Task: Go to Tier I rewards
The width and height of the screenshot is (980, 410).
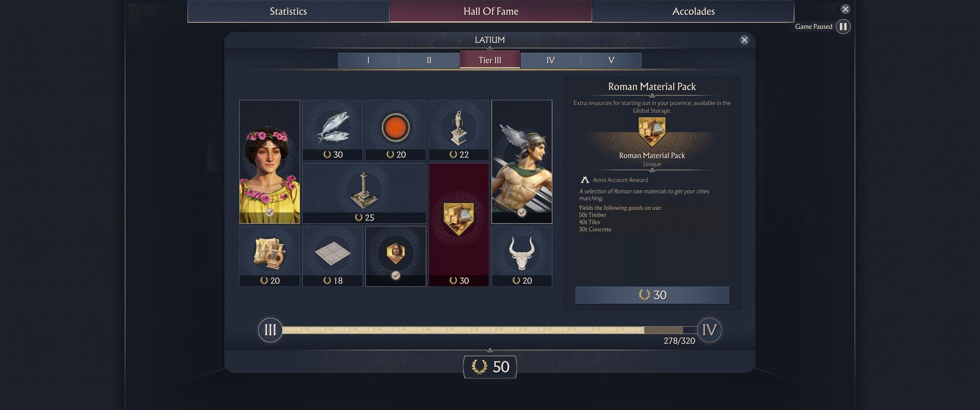Action: point(368,60)
